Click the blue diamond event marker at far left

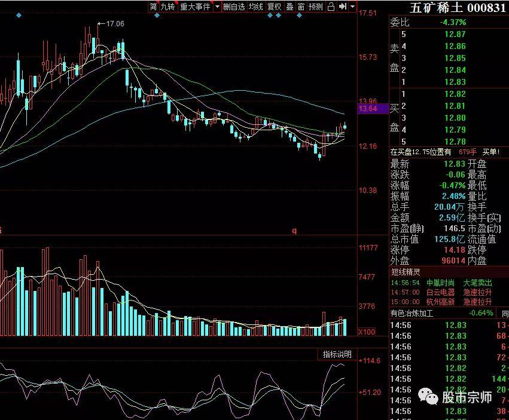tap(19, 16)
